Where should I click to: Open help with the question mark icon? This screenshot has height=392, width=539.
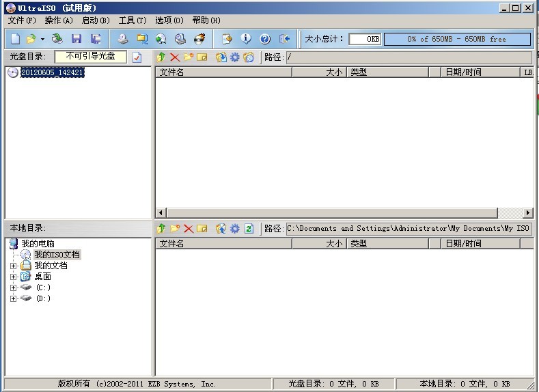(x=265, y=39)
